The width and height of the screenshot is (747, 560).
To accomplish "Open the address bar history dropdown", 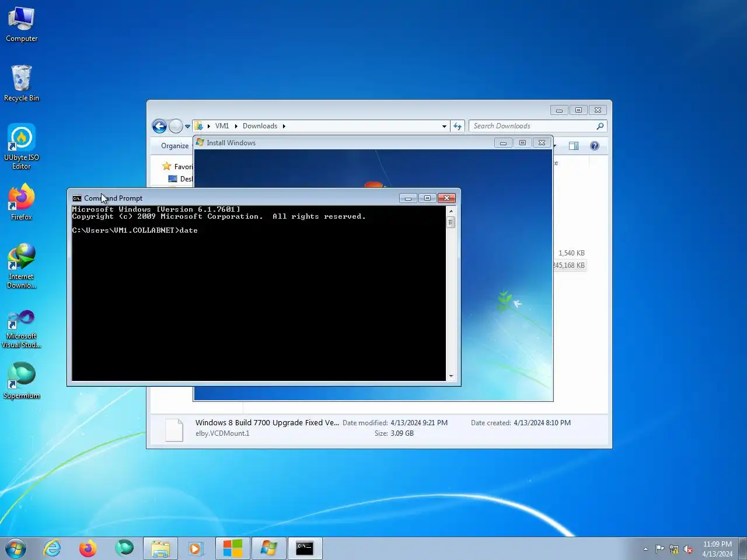I will coord(444,126).
